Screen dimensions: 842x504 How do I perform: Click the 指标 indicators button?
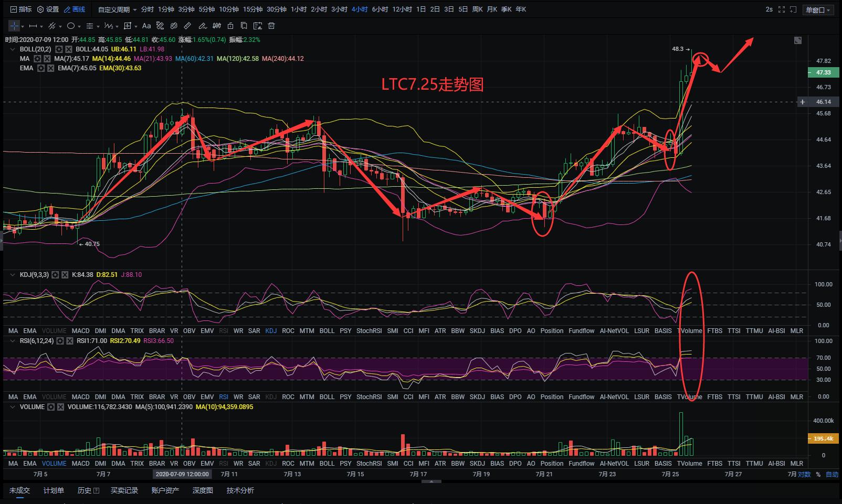click(21, 9)
